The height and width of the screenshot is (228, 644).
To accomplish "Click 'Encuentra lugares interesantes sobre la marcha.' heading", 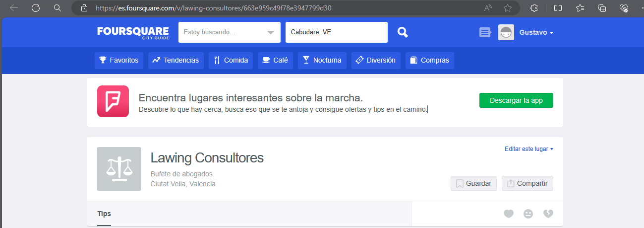I will tap(251, 97).
